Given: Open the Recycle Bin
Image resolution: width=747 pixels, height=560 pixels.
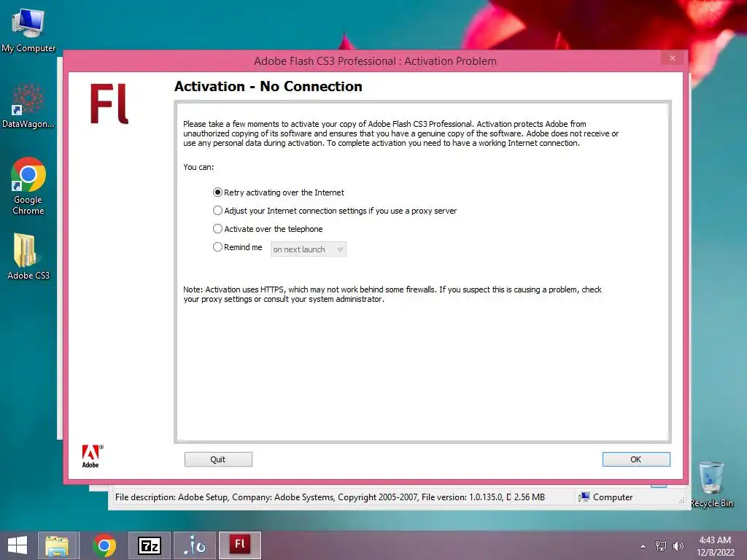Looking at the screenshot, I should (x=711, y=484).
